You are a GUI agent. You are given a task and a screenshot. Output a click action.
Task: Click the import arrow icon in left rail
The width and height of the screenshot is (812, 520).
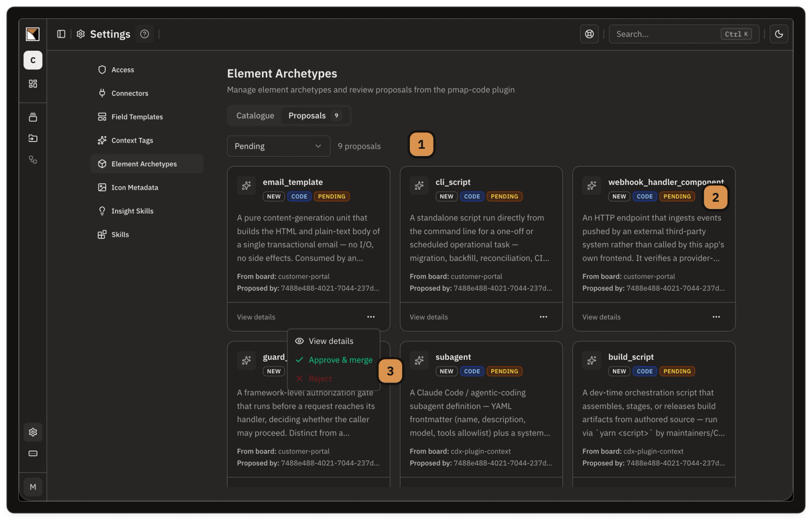click(x=33, y=138)
